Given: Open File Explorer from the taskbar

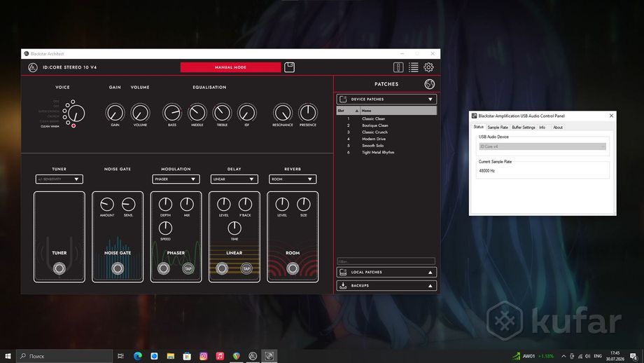Looking at the screenshot, I should point(170,356).
